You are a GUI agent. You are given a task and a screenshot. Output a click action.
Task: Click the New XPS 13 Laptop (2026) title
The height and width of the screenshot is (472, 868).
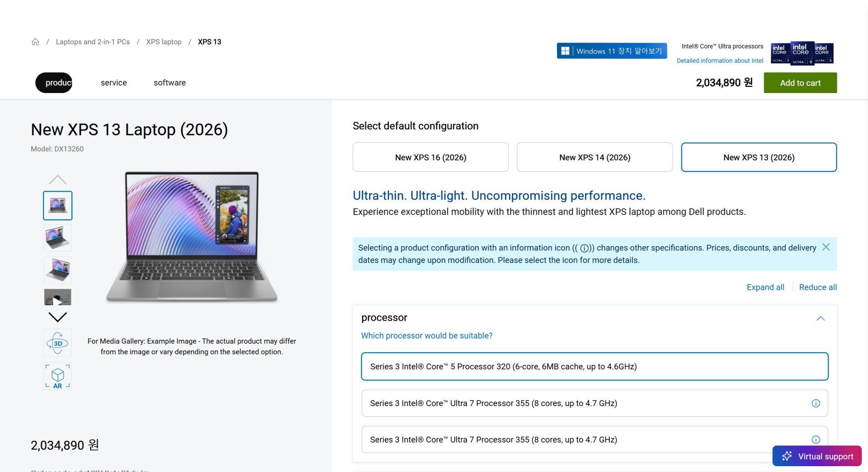pyautogui.click(x=129, y=130)
